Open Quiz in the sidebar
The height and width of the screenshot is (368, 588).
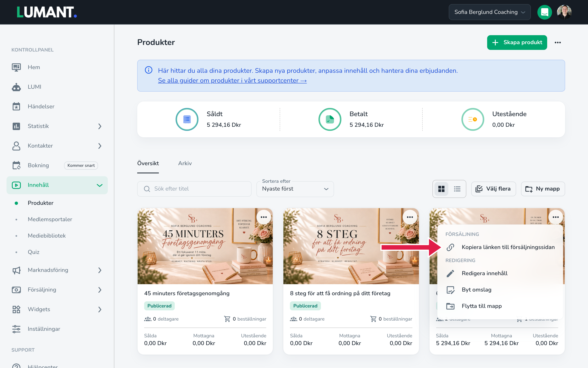[33, 252]
